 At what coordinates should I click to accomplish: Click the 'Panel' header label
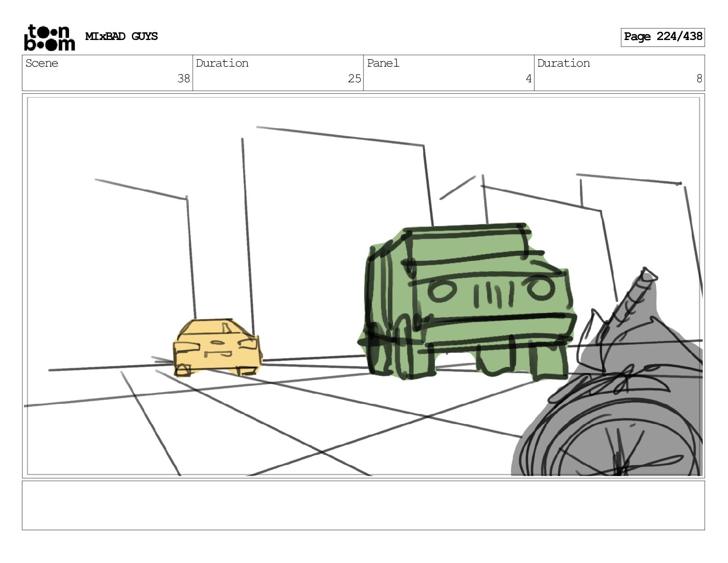point(383,63)
